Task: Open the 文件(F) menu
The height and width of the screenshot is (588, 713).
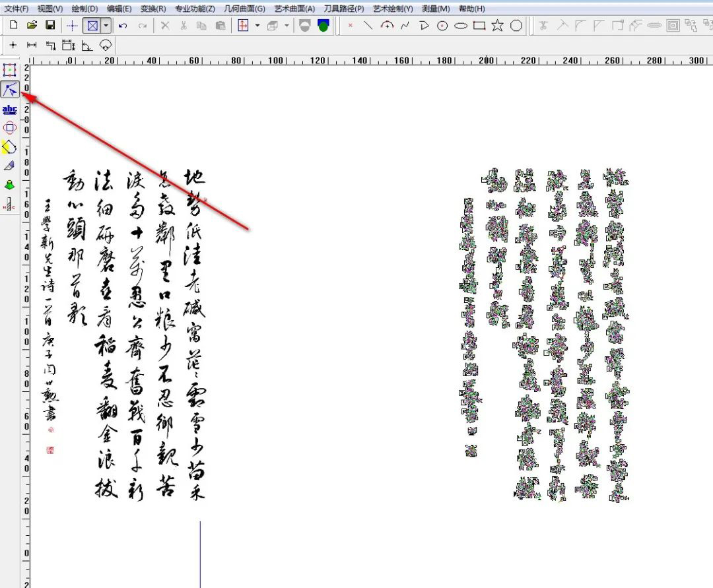Action: pos(17,9)
